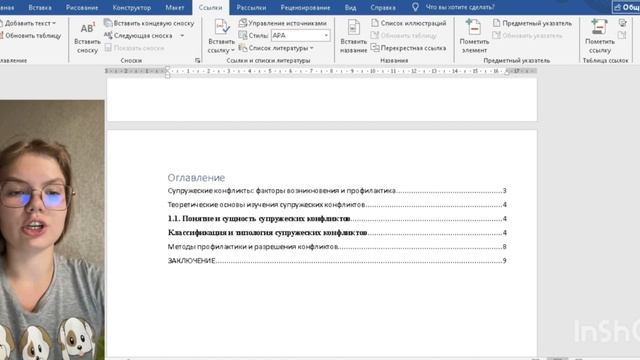Open the Рецензирование tab
The width and height of the screenshot is (640, 360).
[x=305, y=7]
